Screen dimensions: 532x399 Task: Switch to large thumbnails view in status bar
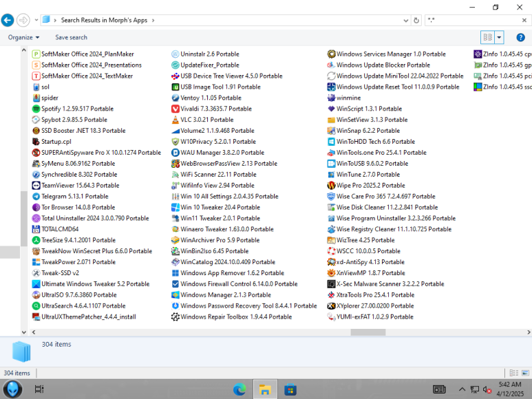pyautogui.click(x=525, y=373)
